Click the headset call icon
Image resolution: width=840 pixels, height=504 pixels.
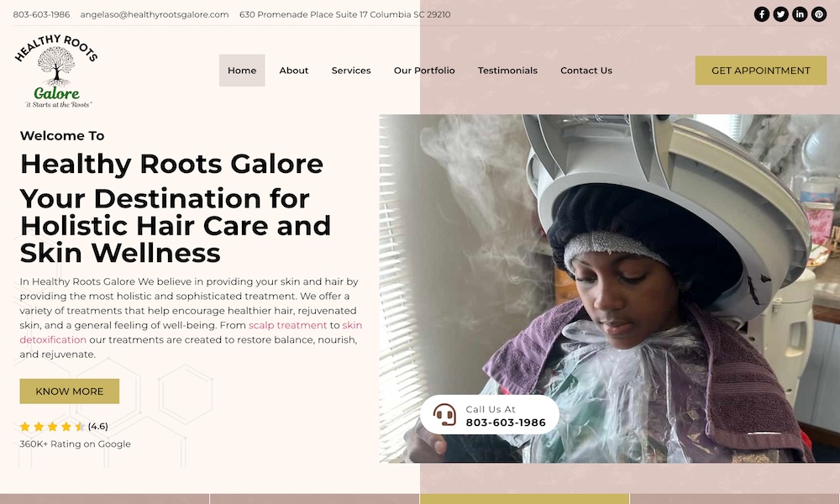[444, 415]
